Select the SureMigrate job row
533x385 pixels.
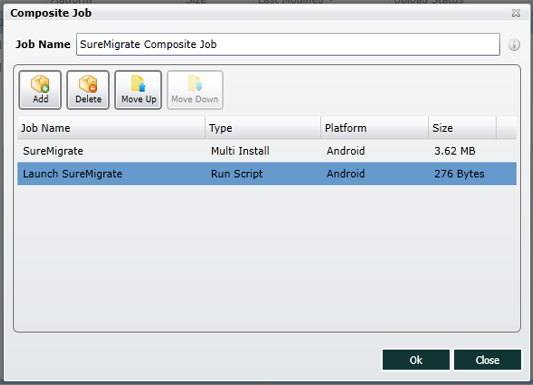click(x=267, y=151)
